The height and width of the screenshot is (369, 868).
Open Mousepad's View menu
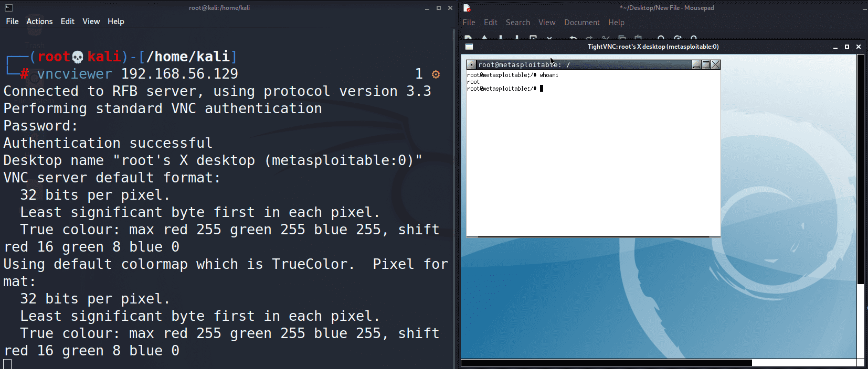pos(547,23)
